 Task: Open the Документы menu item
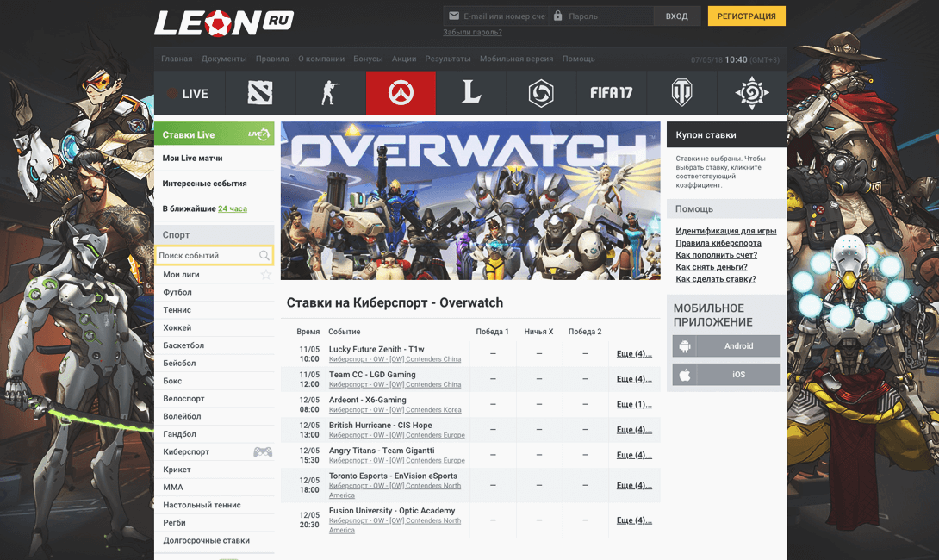(x=224, y=59)
